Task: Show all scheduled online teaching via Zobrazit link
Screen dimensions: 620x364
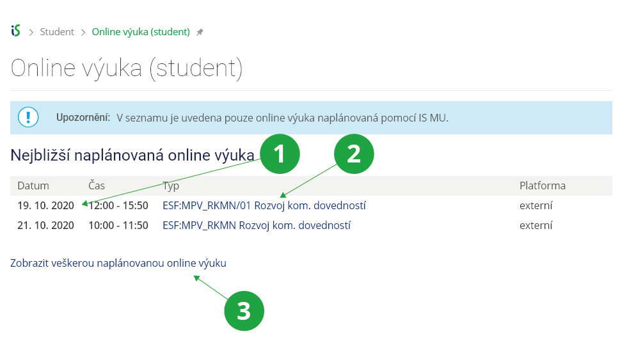Action: pos(118,263)
